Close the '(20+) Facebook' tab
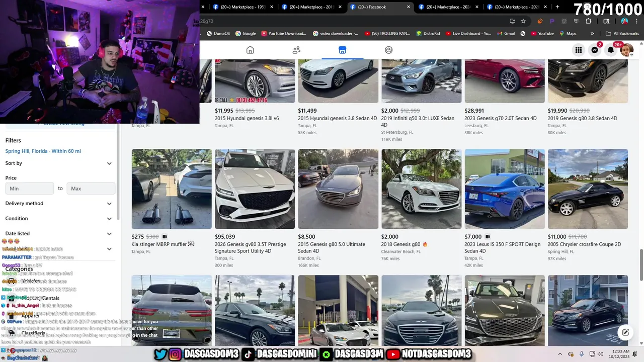The width and height of the screenshot is (644, 362). click(408, 7)
